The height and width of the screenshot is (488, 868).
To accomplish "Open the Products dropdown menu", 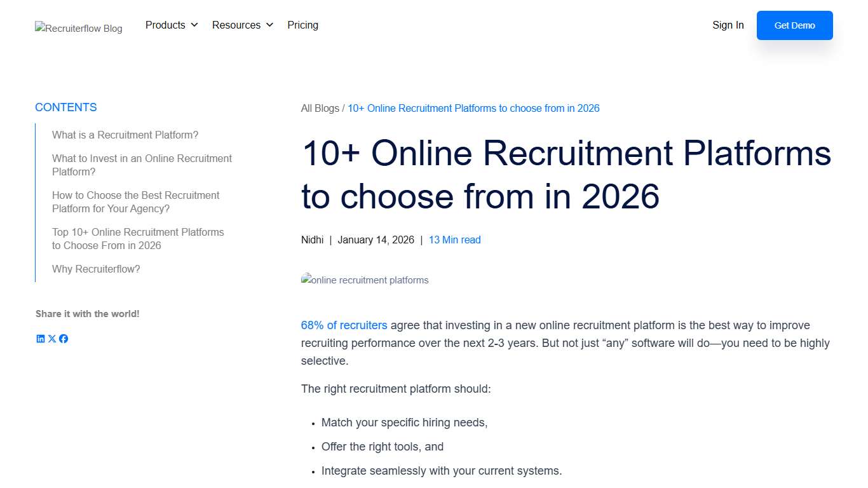I will click(x=166, y=25).
